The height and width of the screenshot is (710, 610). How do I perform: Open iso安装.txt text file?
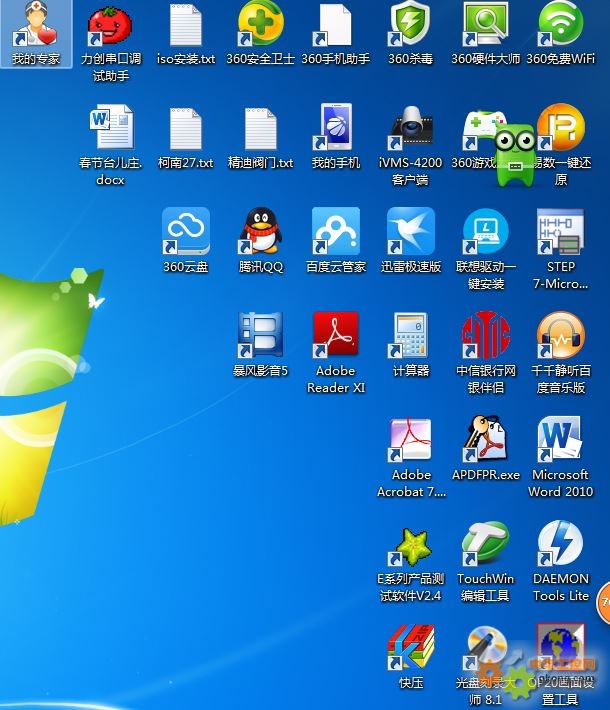(186, 25)
